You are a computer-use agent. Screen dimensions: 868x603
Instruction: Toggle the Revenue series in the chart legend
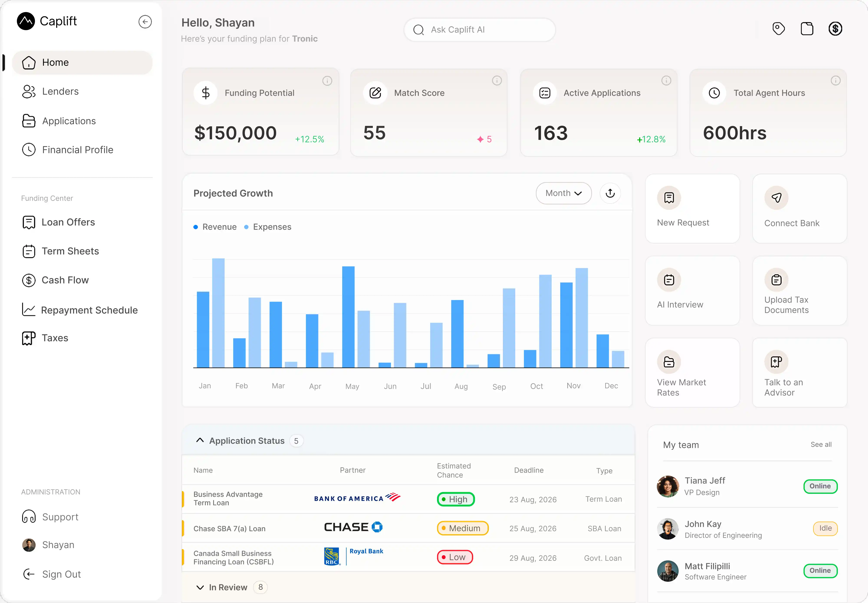pyautogui.click(x=215, y=227)
